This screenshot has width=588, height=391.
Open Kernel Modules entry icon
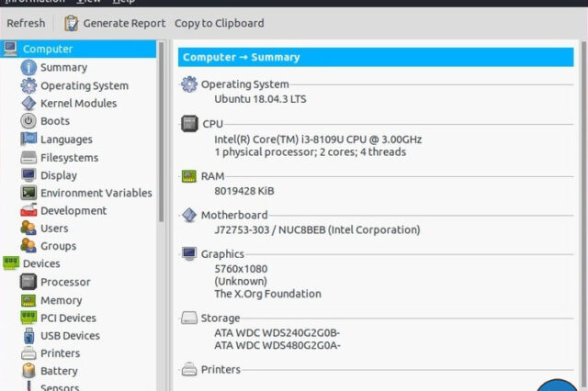[x=28, y=104]
